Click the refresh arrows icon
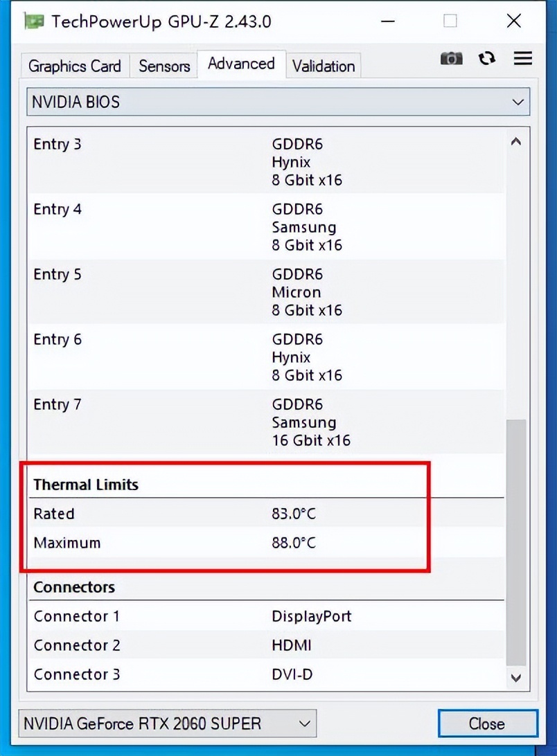Viewport: 557px width, 756px height. click(x=486, y=58)
